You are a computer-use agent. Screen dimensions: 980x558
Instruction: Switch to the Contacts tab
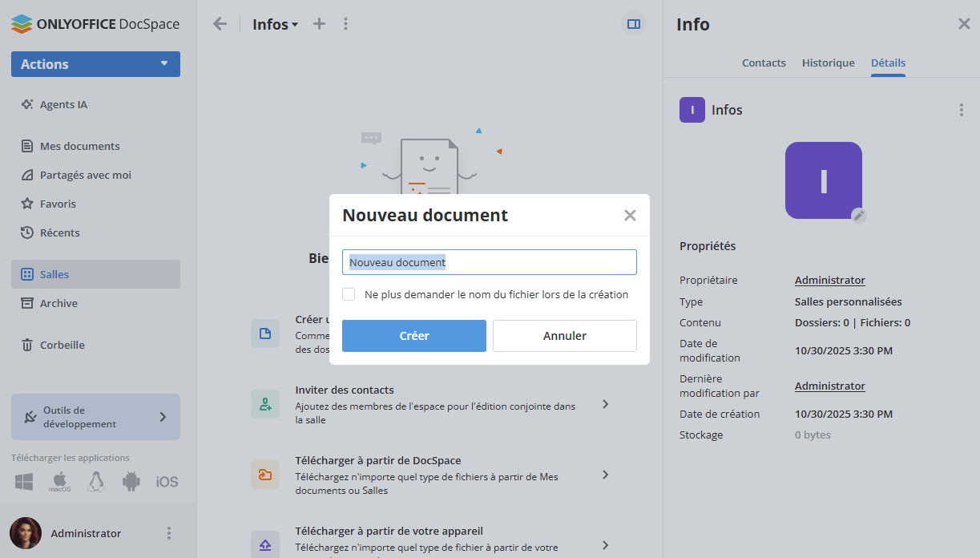[763, 63]
